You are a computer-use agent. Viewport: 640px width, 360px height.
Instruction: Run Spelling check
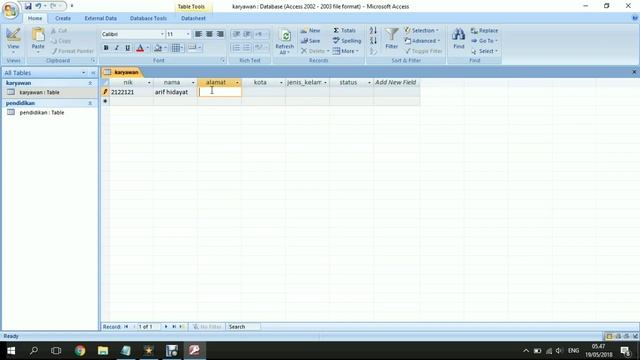tap(347, 41)
